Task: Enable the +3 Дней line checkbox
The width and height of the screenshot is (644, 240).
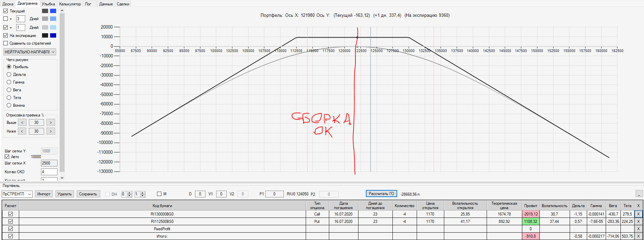Action: (6, 19)
